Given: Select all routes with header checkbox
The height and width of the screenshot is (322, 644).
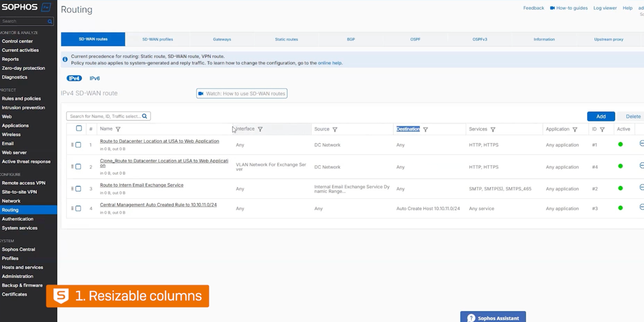Looking at the screenshot, I should pos(79,128).
